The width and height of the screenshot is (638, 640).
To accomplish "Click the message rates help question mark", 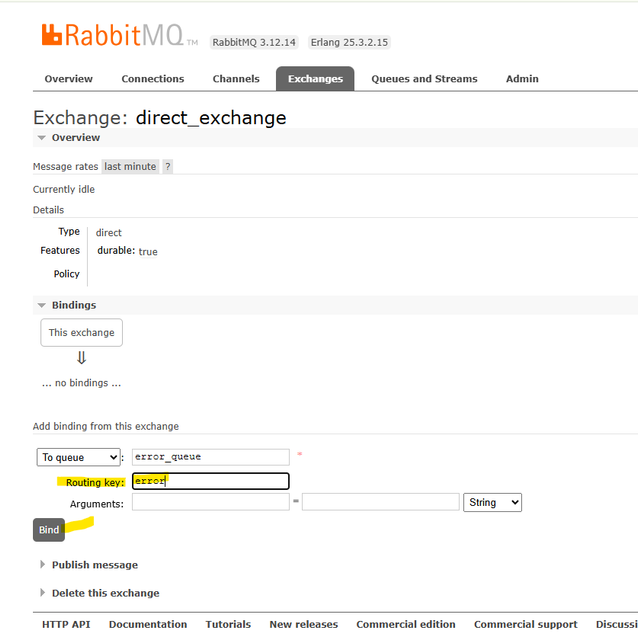I will (x=168, y=167).
